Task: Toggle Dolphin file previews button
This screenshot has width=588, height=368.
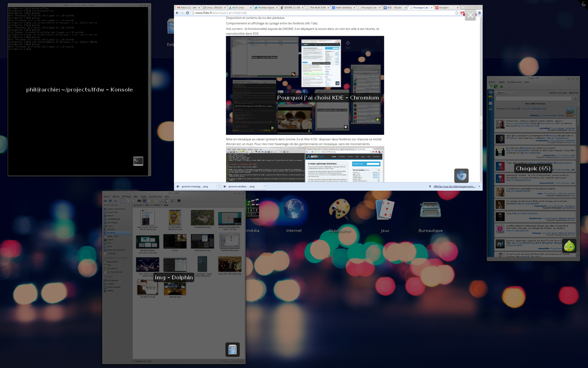Action: pos(145,201)
